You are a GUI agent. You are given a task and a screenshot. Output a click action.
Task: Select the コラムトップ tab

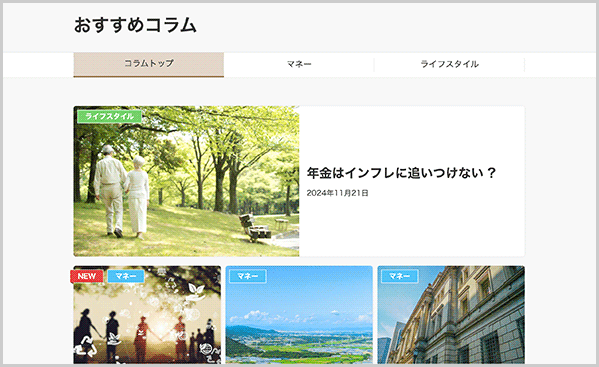[149, 64]
